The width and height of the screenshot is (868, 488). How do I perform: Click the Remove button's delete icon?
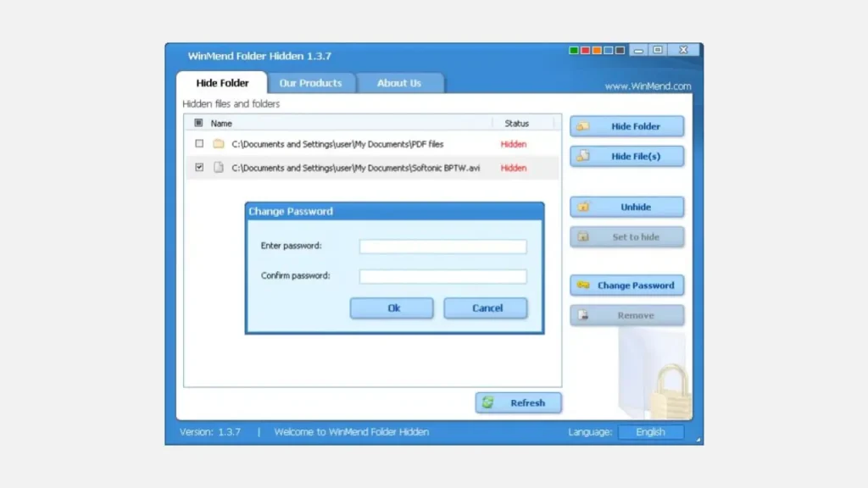tap(583, 315)
